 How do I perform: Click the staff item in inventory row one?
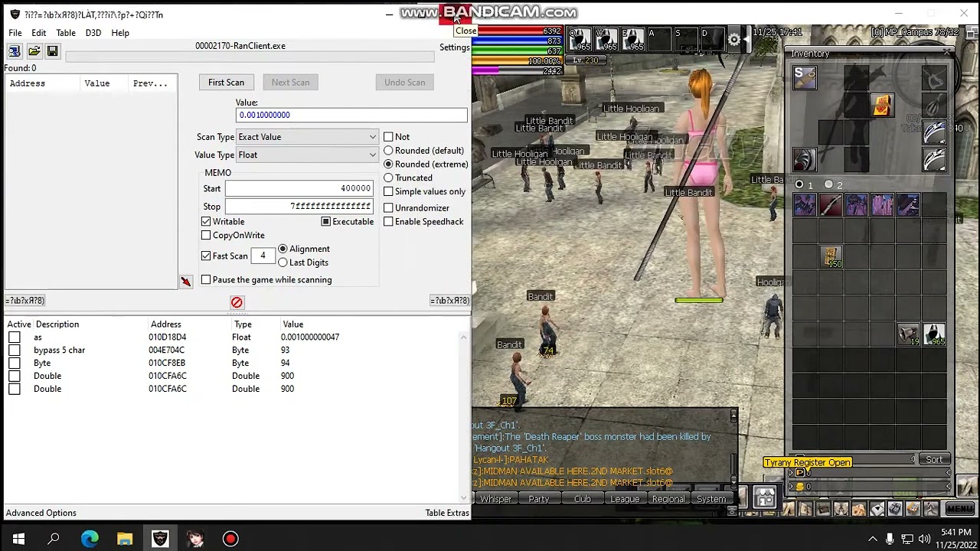(831, 205)
